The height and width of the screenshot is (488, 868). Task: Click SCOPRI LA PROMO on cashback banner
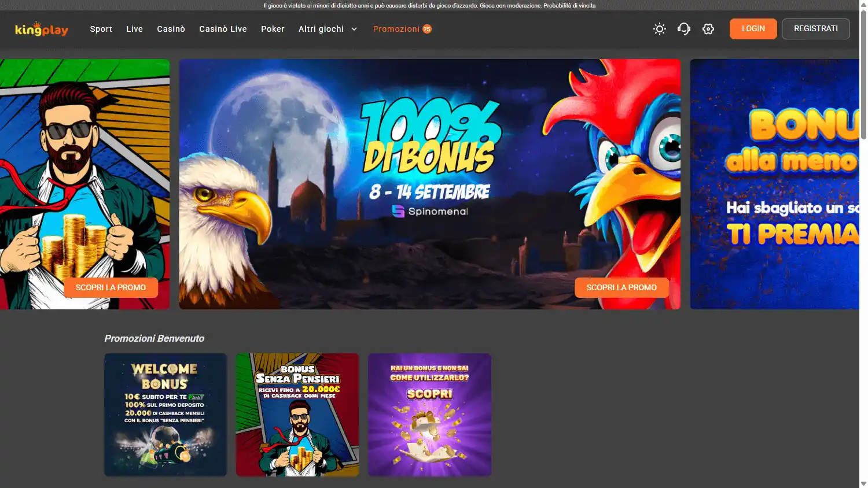111,287
